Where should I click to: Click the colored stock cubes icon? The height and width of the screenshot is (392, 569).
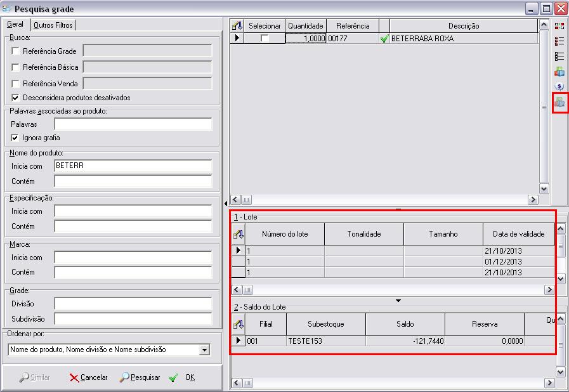coord(559,72)
